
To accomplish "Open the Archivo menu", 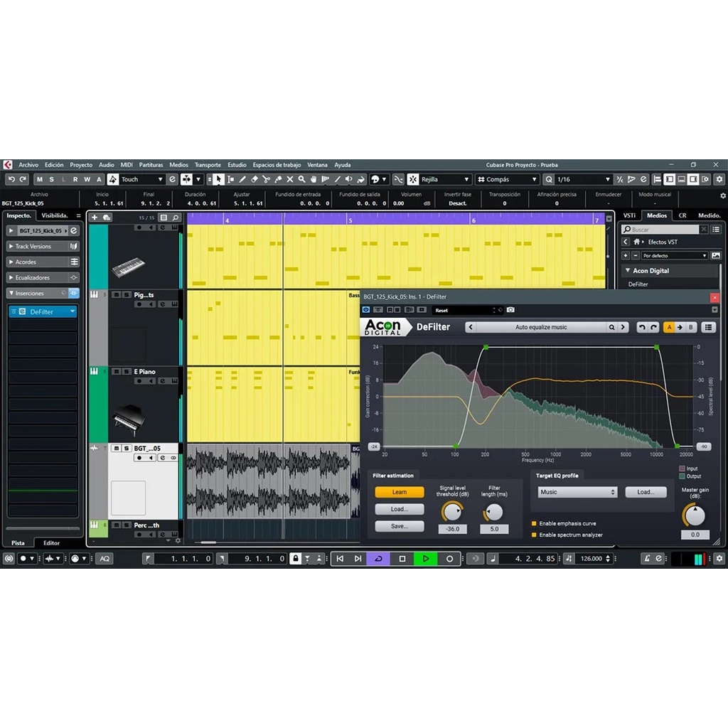I will click(x=28, y=165).
